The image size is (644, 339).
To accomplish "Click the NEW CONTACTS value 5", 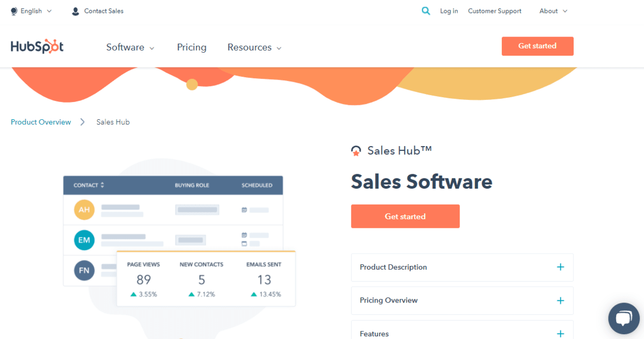I will (202, 280).
